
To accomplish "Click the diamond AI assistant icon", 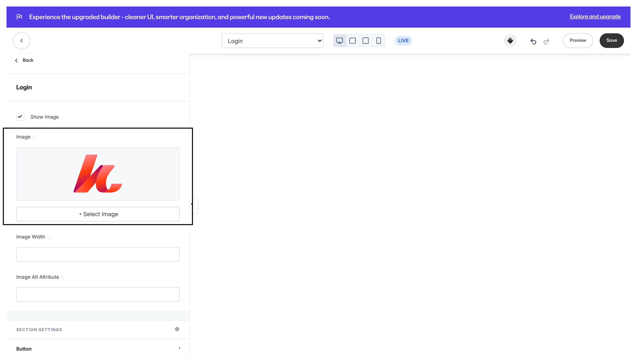I will (x=510, y=40).
